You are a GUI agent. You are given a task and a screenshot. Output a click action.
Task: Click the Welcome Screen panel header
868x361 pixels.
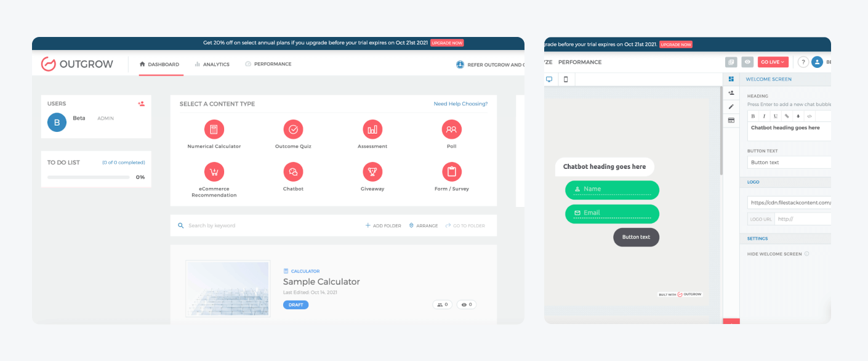tap(786, 79)
